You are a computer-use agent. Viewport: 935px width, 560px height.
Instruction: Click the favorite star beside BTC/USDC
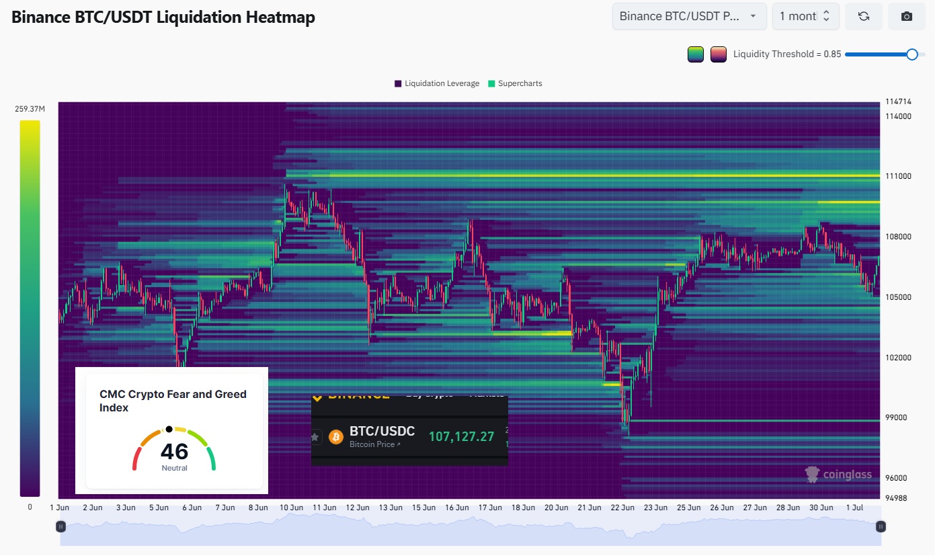point(316,438)
